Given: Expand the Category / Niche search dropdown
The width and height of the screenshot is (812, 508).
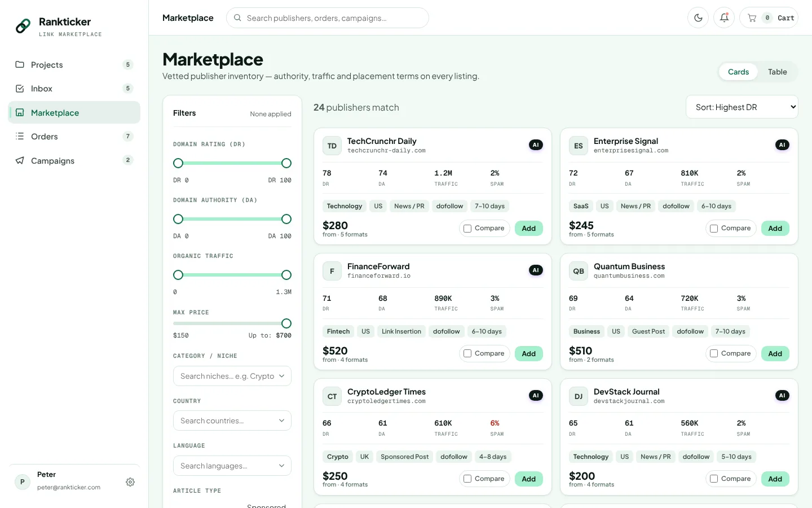Looking at the screenshot, I should [232, 376].
